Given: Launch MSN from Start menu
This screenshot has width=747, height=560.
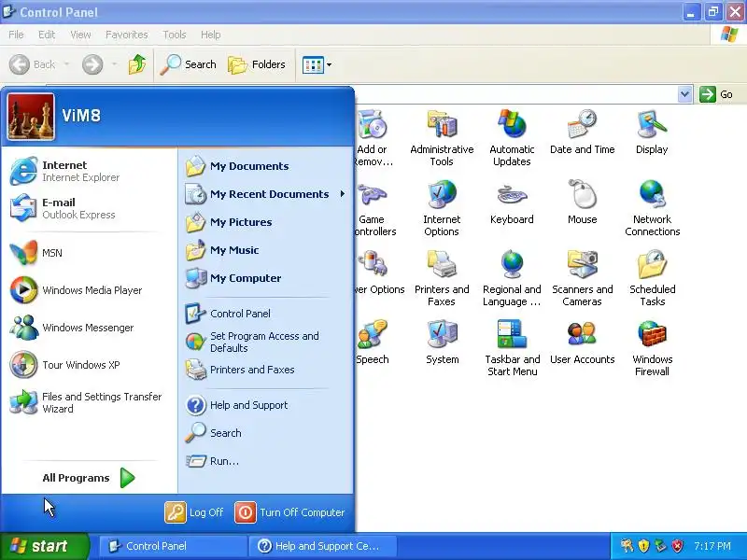Looking at the screenshot, I should 88,252.
